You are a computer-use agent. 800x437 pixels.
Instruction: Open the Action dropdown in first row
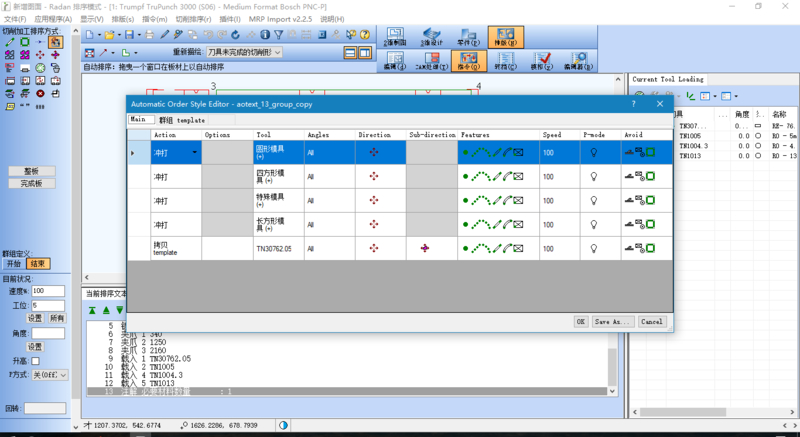point(195,152)
